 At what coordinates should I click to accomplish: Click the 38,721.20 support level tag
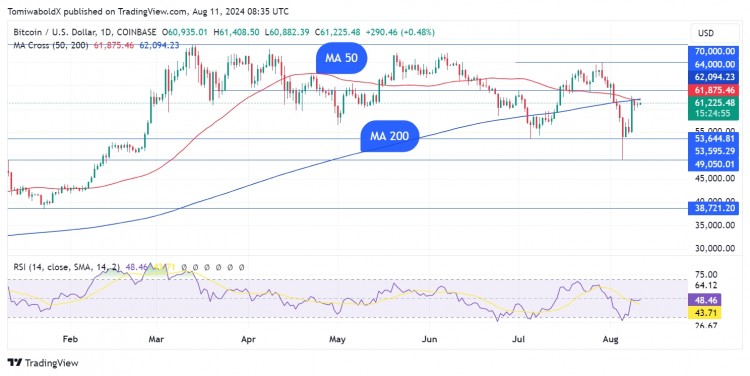coord(713,208)
